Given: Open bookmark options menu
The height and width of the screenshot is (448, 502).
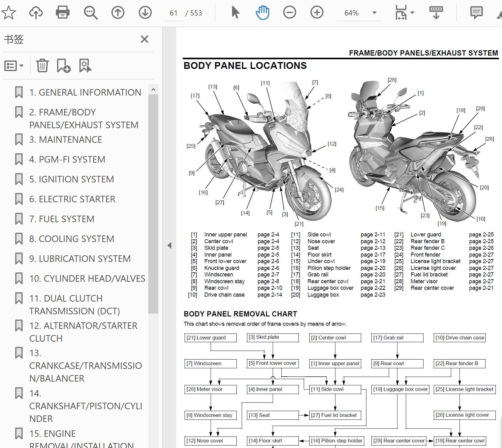Looking at the screenshot, I should click(x=14, y=66).
